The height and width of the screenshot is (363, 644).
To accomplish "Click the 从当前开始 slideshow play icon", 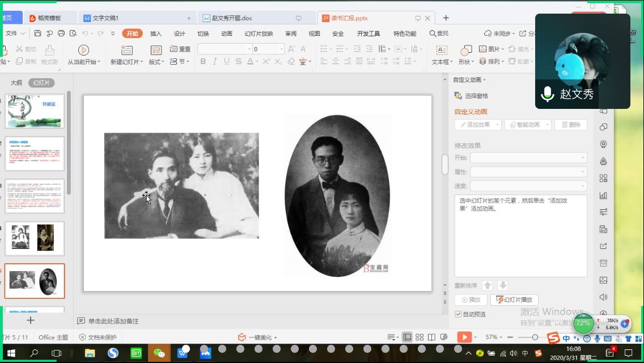I will pos(83,50).
